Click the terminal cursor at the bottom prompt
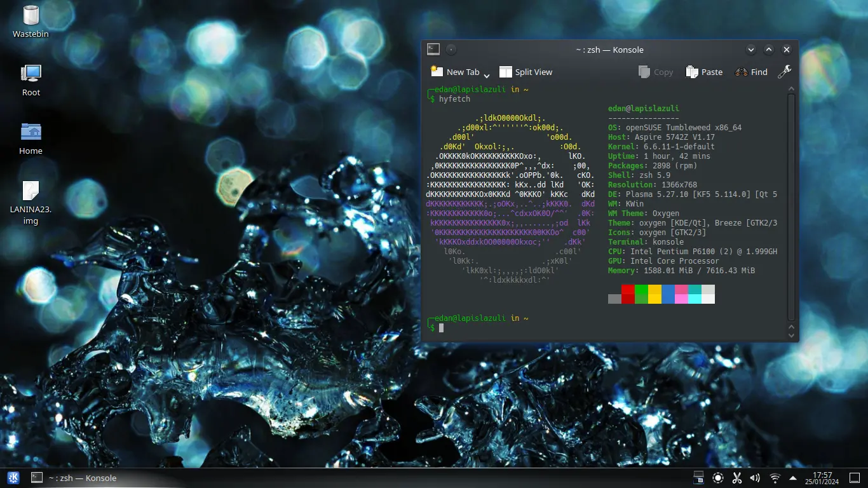868x488 pixels. pyautogui.click(x=441, y=328)
